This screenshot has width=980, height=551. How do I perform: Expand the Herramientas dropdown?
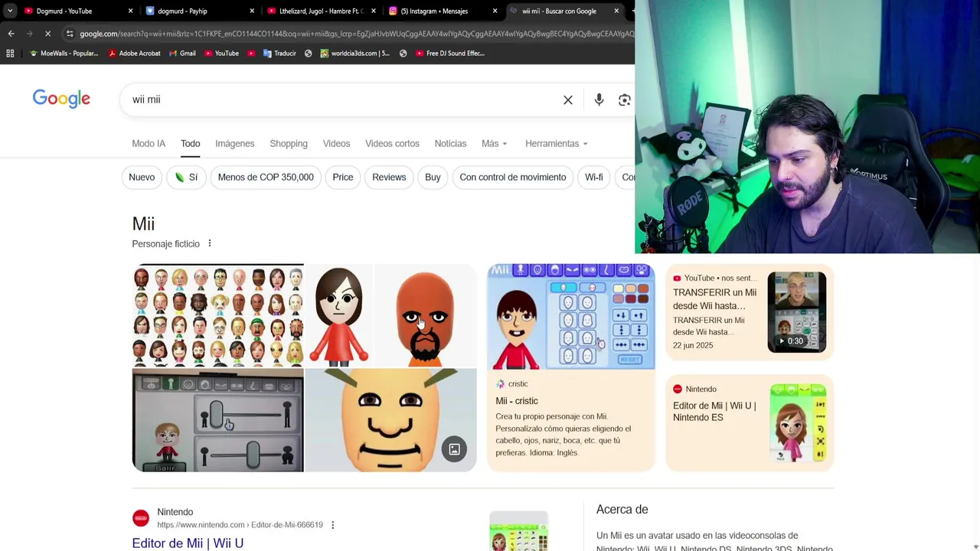(x=557, y=144)
